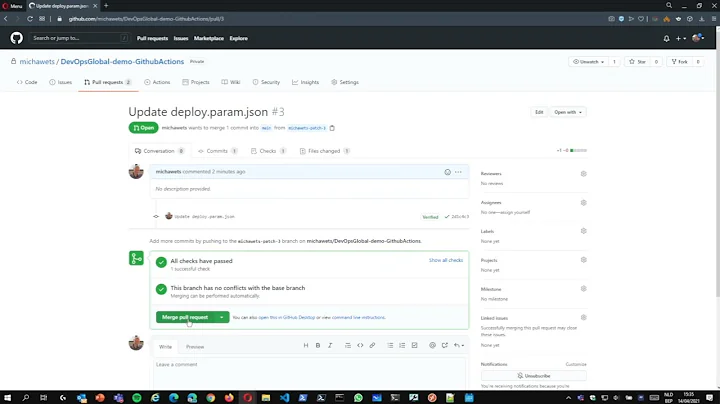This screenshot has width=720, height=404.
Task: Open the Insights repository tab
Action: coord(305,82)
